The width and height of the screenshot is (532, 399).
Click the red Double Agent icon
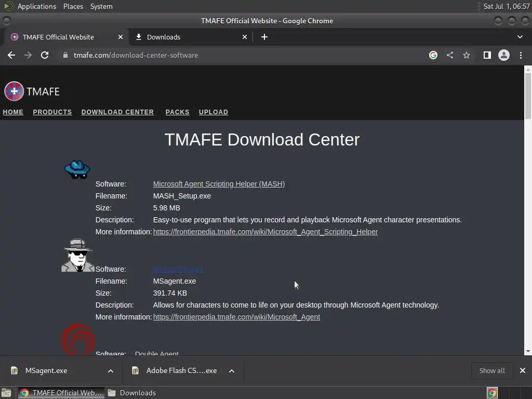78,339
